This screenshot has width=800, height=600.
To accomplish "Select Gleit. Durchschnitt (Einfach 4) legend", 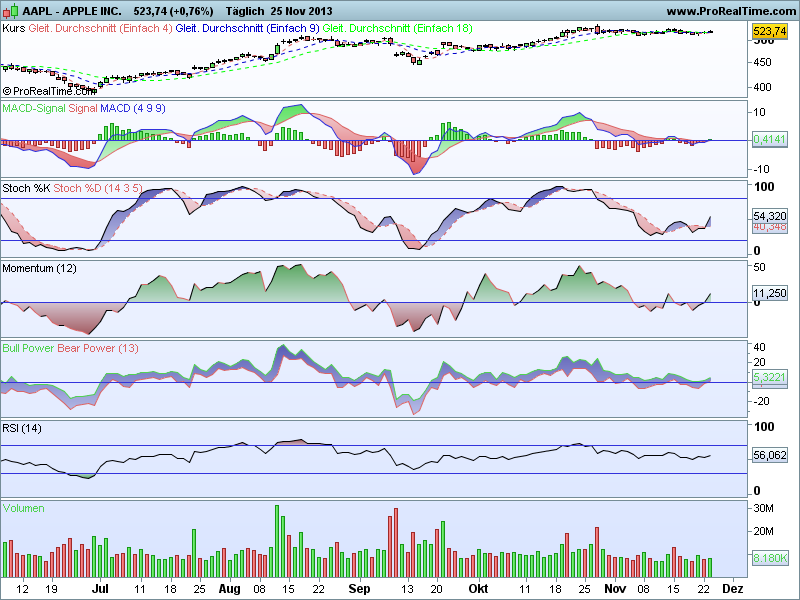I will (x=101, y=28).
